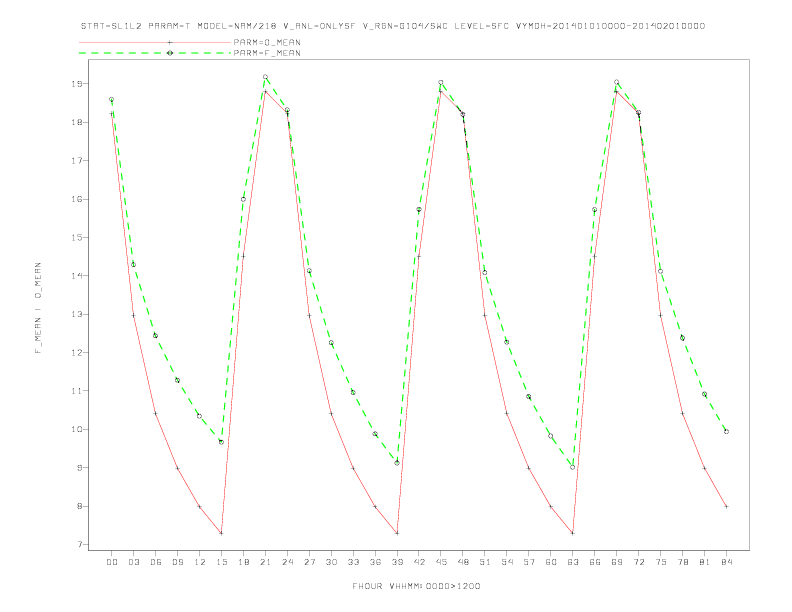Click the green F_MEAN peak marker at hour 21
The height and width of the screenshot is (612, 792).
pyautogui.click(x=265, y=77)
